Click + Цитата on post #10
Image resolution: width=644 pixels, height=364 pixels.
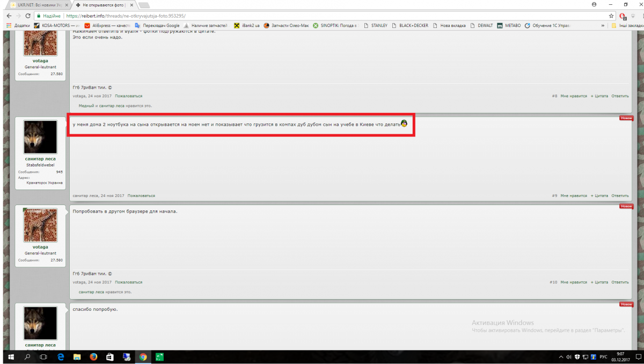[599, 282]
